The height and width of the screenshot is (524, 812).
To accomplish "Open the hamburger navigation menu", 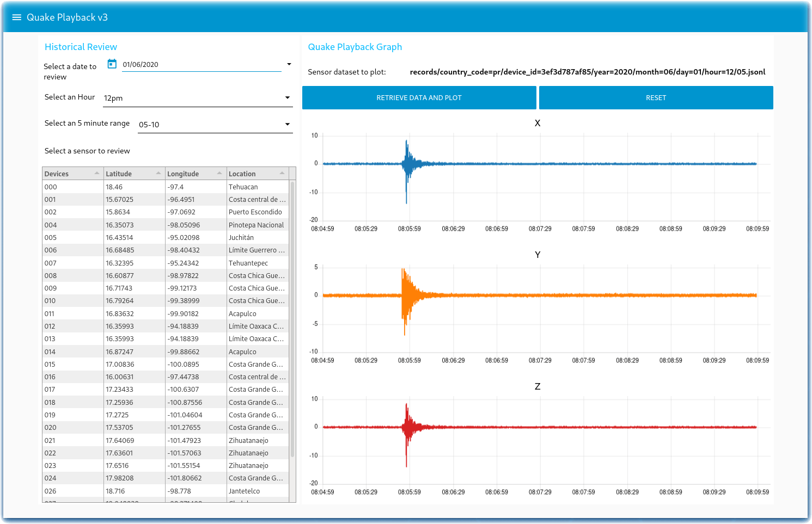I will (16, 17).
